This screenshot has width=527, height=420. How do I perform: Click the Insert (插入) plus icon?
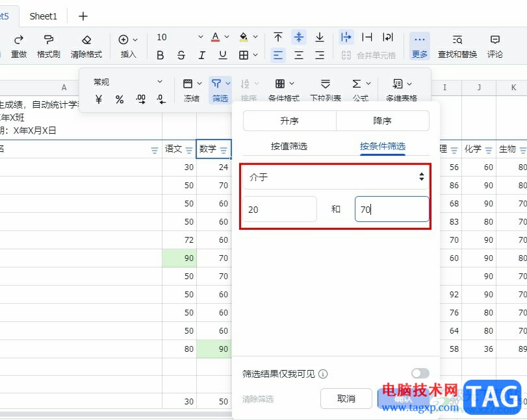coord(123,40)
